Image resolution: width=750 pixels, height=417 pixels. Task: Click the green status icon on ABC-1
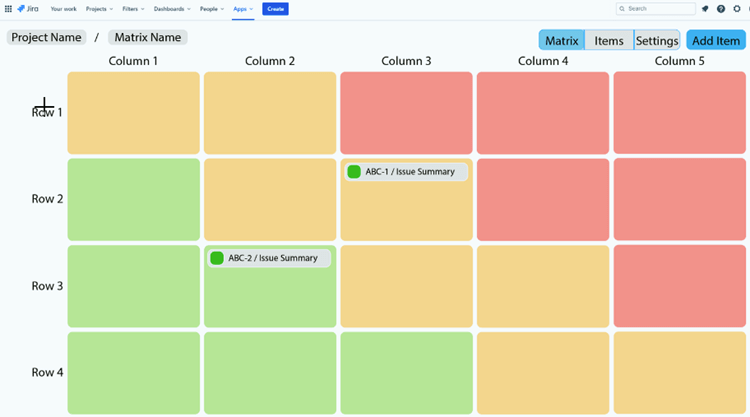coord(354,172)
